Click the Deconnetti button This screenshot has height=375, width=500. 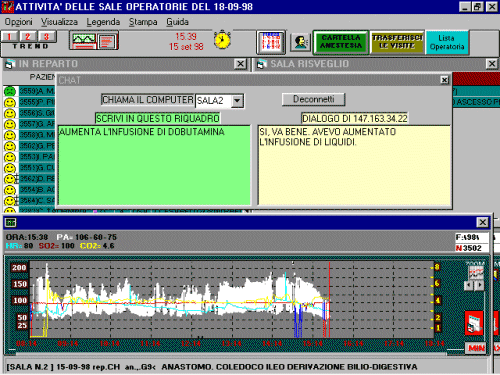coord(313,99)
